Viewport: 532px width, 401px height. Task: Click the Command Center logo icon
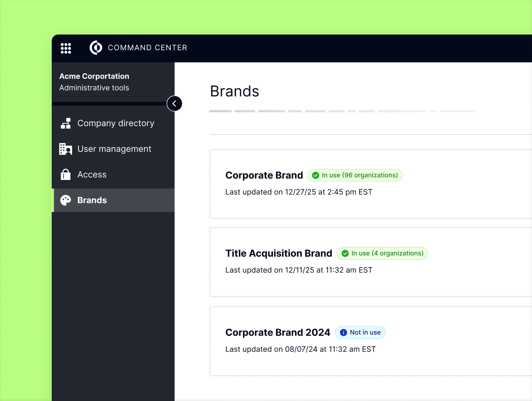(x=96, y=48)
